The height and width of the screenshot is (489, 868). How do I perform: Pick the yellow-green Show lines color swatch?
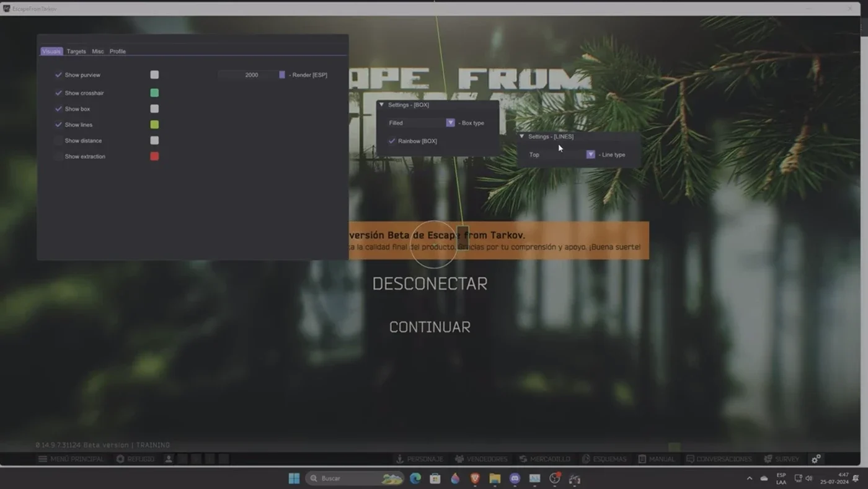154,125
